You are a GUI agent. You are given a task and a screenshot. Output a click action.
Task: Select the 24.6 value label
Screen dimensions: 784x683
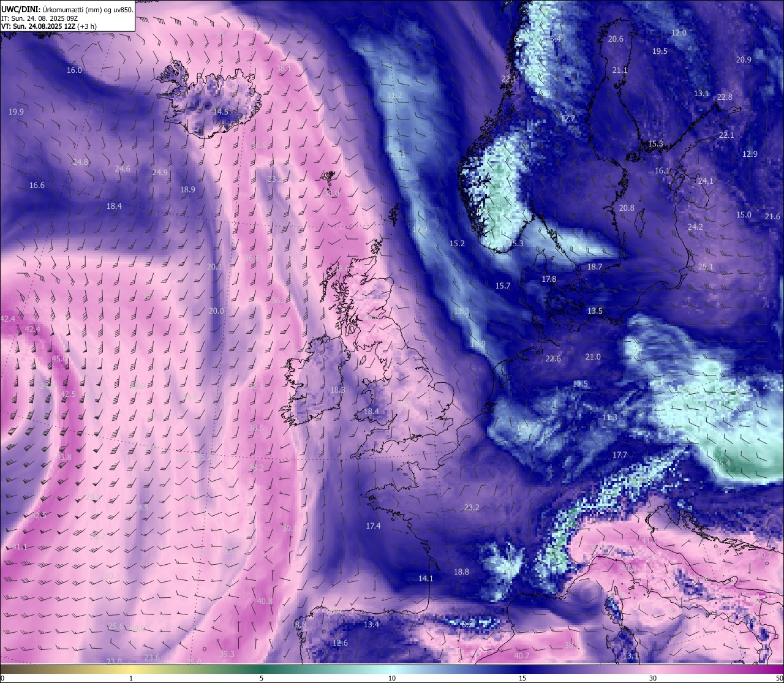pyautogui.click(x=123, y=168)
